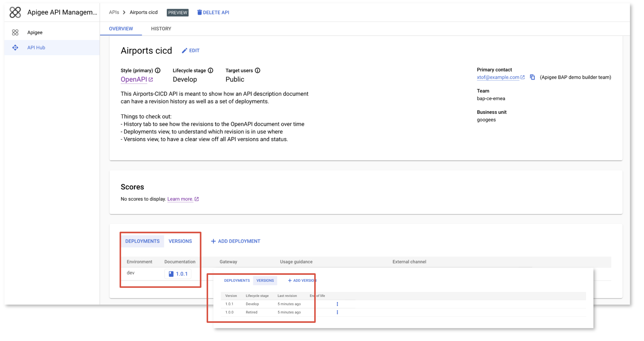Open xtof@example.com contact link

click(x=498, y=77)
